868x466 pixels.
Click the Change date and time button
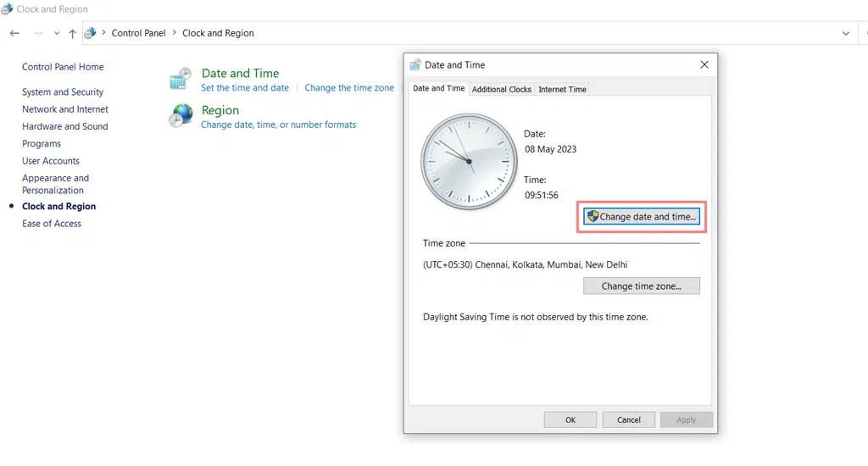point(642,217)
